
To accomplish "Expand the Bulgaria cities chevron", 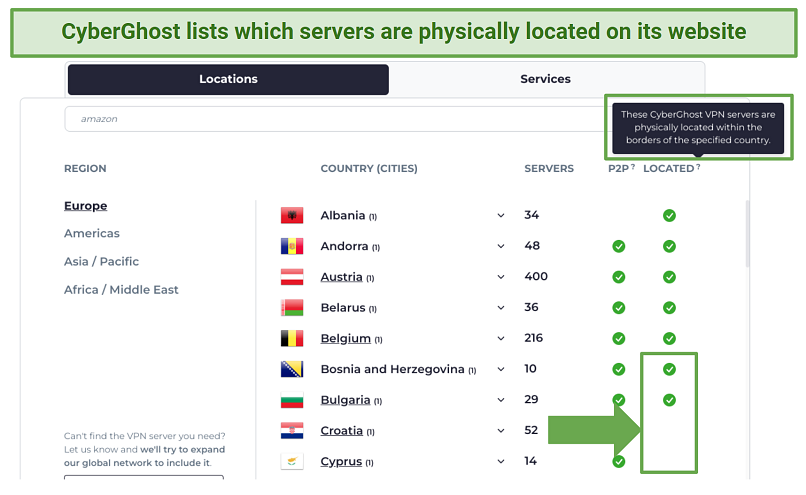I will coord(501,400).
